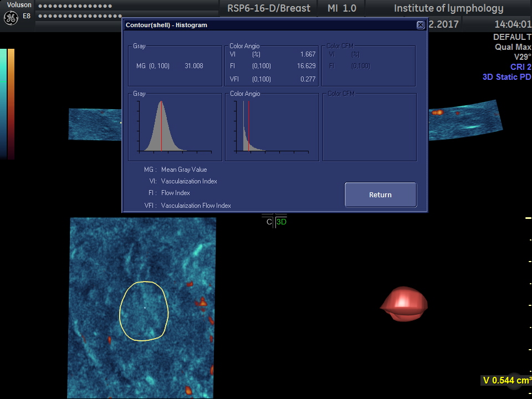
Task: Click the C plane marker label
Action: pos(269,222)
